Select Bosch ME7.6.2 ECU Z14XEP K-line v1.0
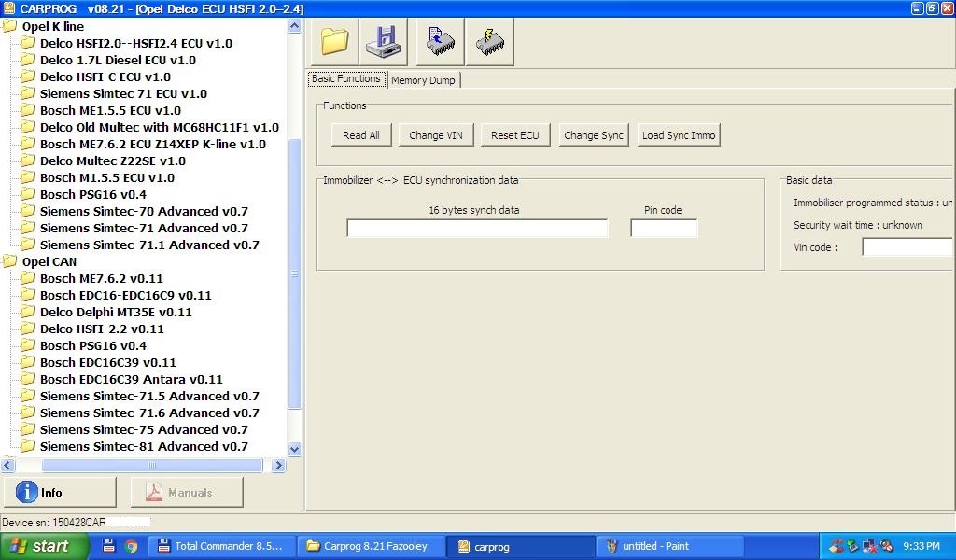 153,145
